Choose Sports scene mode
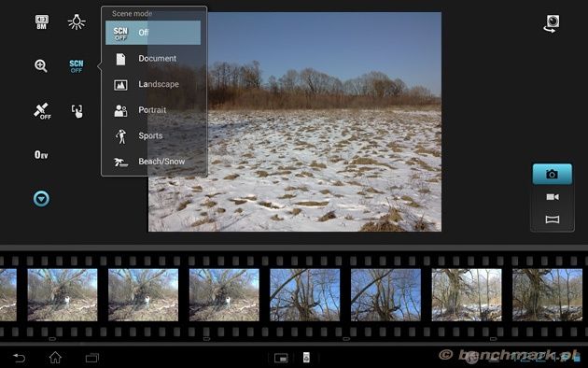 click(153, 135)
